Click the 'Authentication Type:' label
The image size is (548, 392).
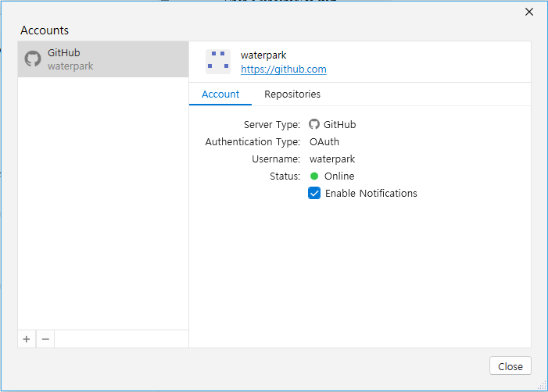coord(253,141)
